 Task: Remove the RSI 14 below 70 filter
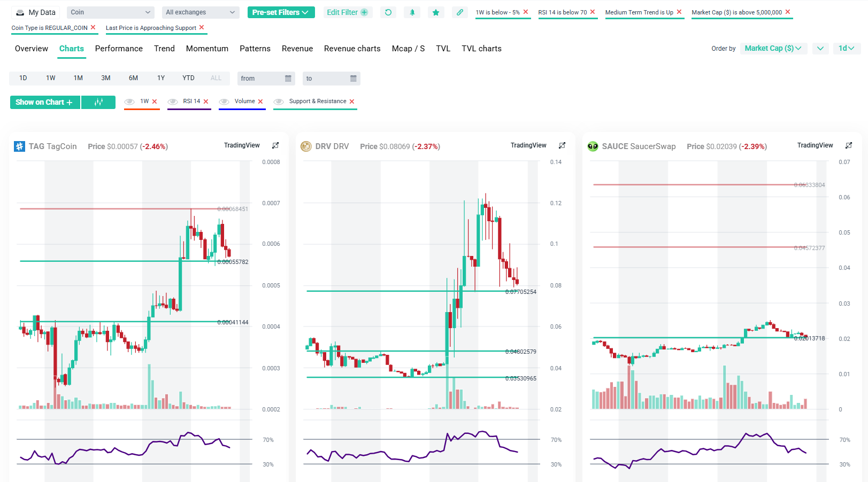click(593, 12)
